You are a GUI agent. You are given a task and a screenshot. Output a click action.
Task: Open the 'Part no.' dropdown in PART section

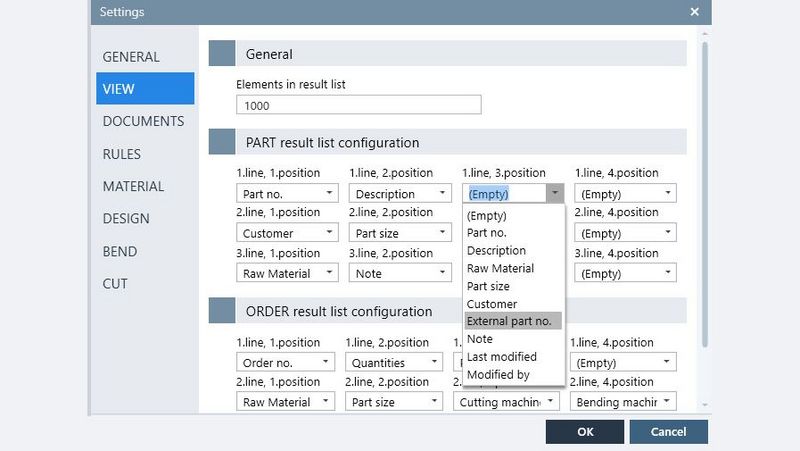coord(286,194)
